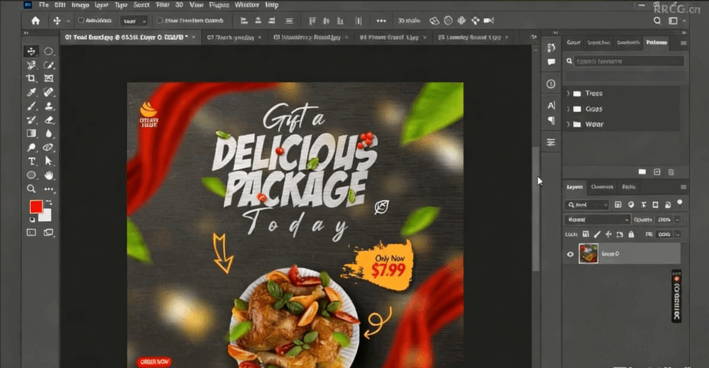Viewport: 709px width, 368px height.
Task: Open Character panel icon
Action: pyautogui.click(x=551, y=105)
